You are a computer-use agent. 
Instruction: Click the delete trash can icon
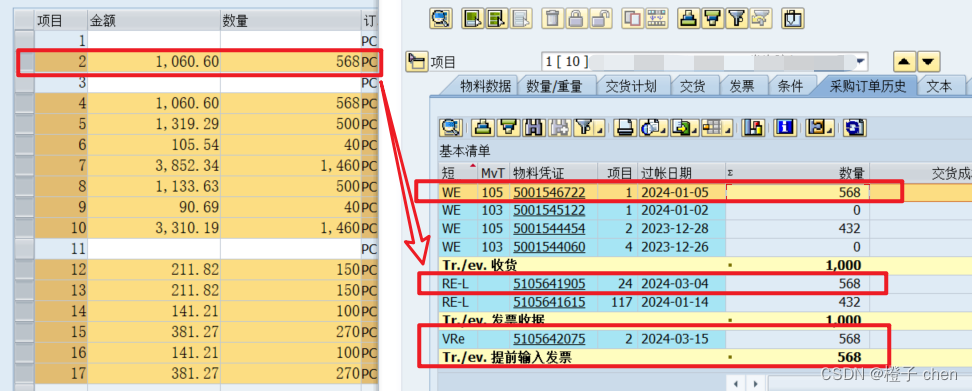552,19
